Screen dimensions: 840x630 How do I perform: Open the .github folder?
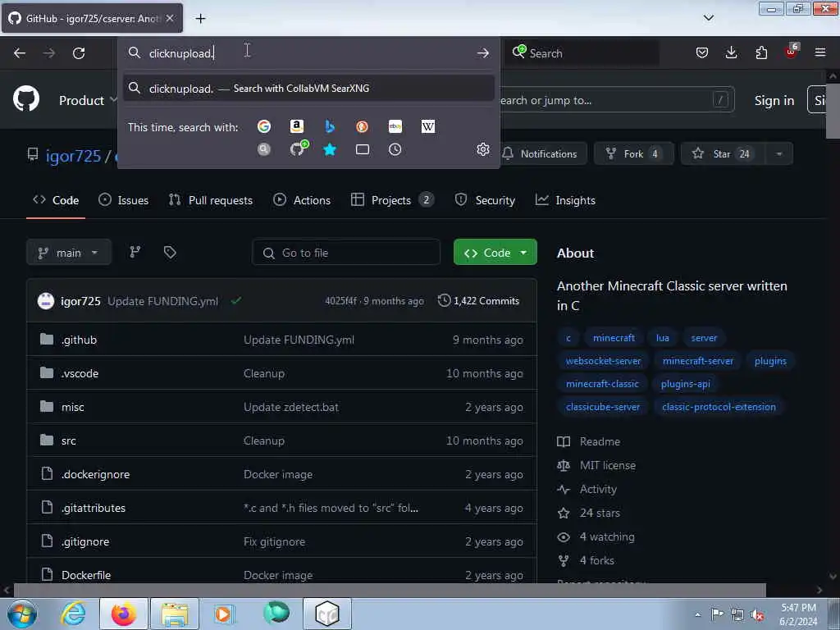pyautogui.click(x=79, y=340)
